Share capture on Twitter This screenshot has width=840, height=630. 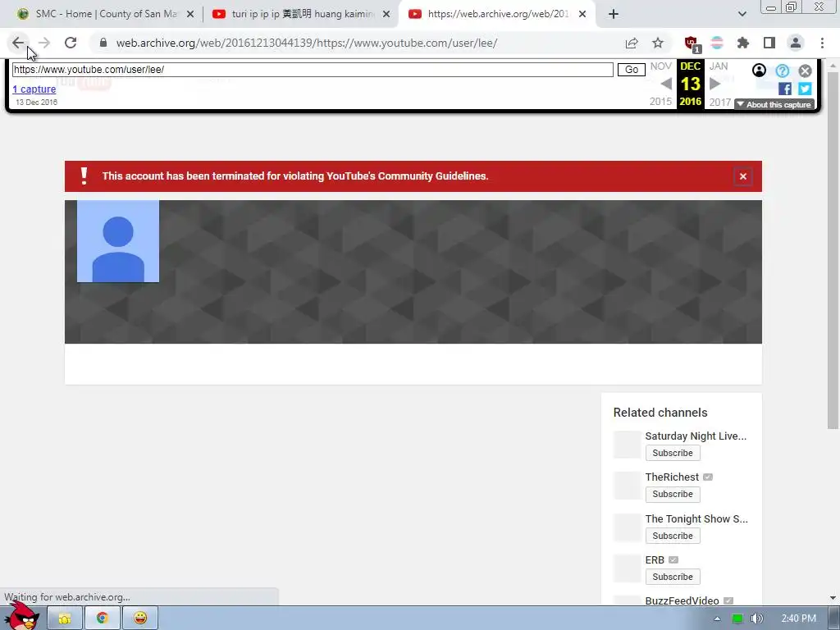[805, 89]
